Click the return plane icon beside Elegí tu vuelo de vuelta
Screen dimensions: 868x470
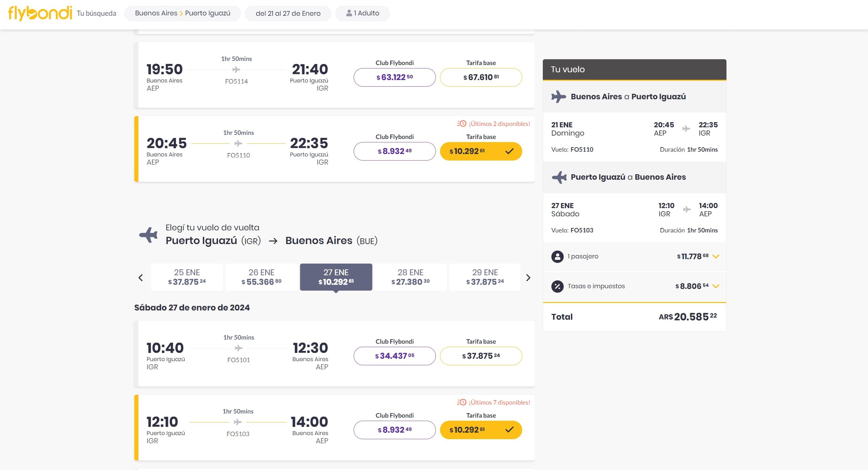point(148,235)
